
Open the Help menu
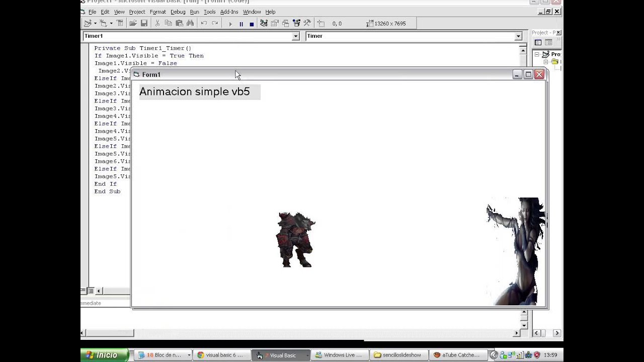coord(270,12)
